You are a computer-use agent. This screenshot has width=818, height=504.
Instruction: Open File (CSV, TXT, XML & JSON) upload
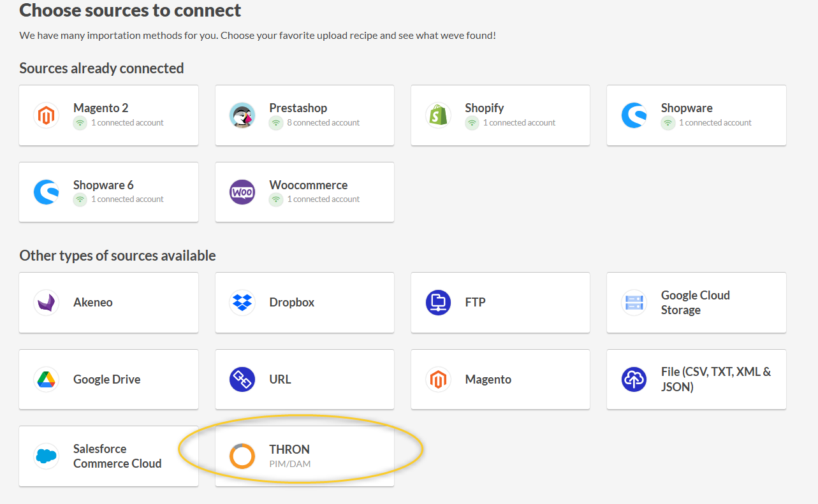coord(696,380)
